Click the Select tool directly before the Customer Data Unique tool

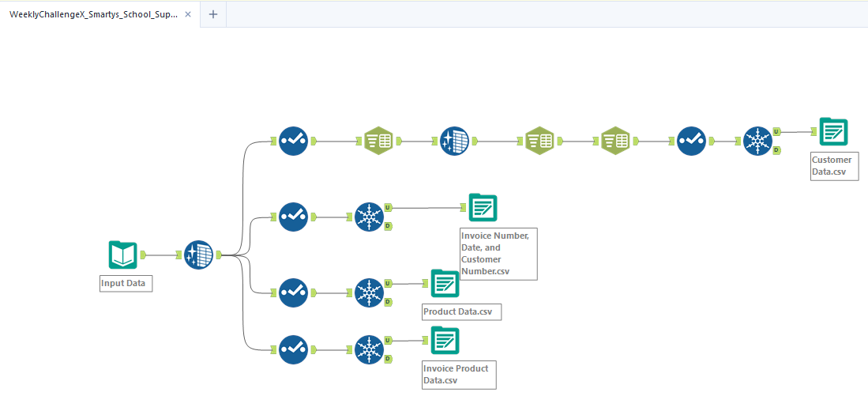[691, 141]
